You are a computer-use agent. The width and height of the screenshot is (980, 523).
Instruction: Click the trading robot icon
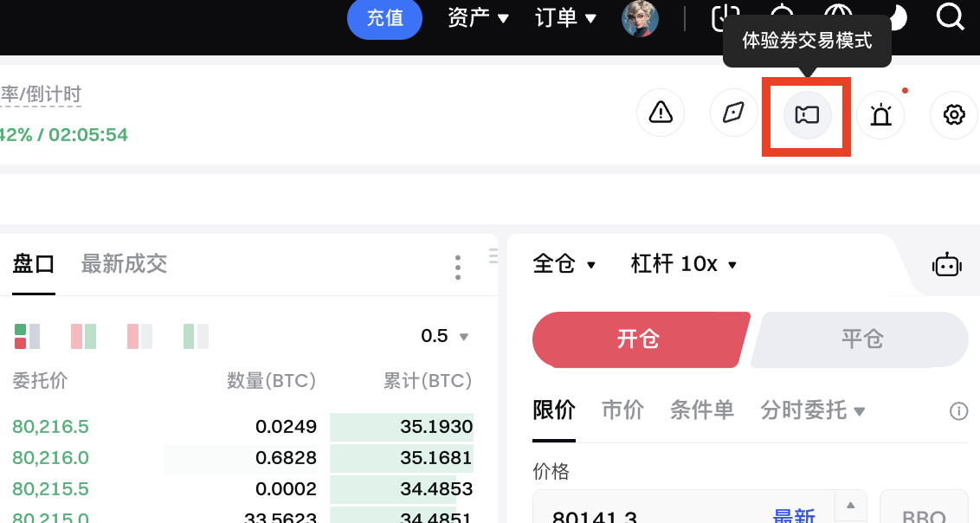[946, 265]
